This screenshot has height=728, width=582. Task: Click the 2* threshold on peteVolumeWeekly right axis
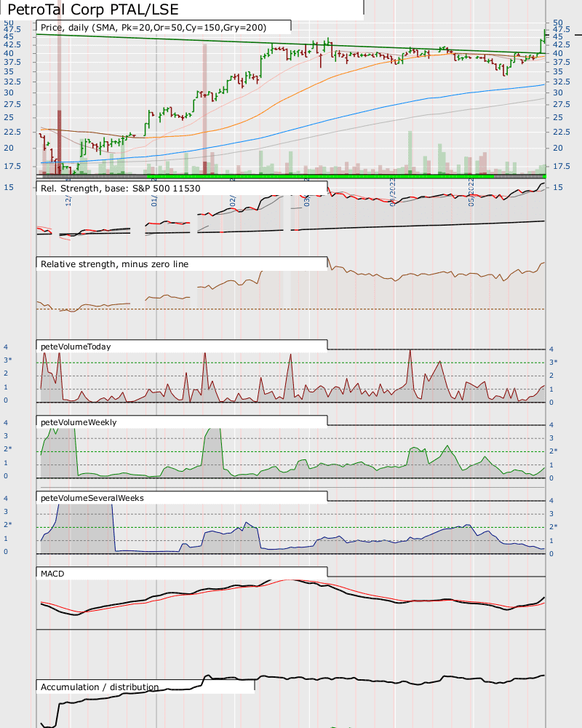click(553, 451)
